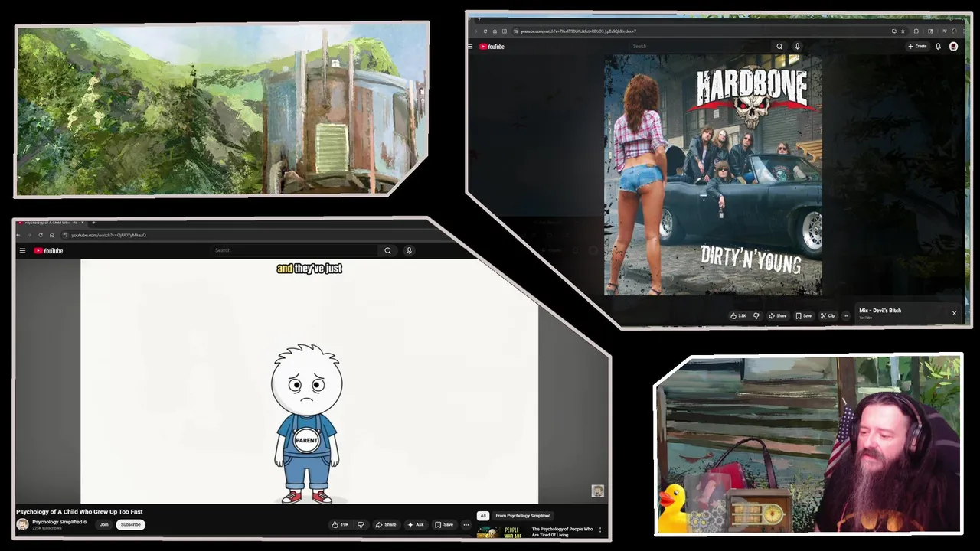Click the search magnifier button in the lower-left YouTube

tap(388, 250)
